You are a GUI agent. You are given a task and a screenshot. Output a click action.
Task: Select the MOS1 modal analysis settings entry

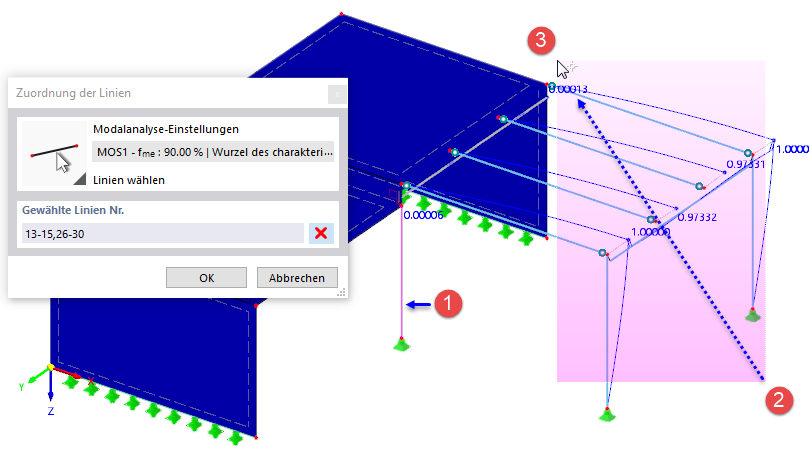[213, 152]
